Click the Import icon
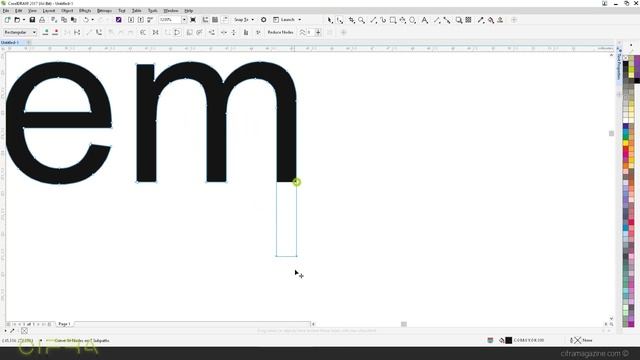The image size is (640, 360). coord(131,20)
